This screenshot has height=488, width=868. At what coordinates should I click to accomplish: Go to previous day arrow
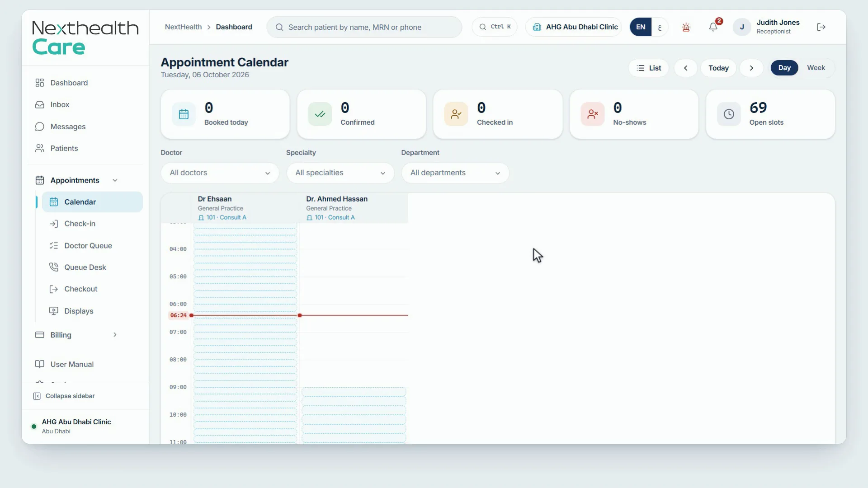click(686, 68)
